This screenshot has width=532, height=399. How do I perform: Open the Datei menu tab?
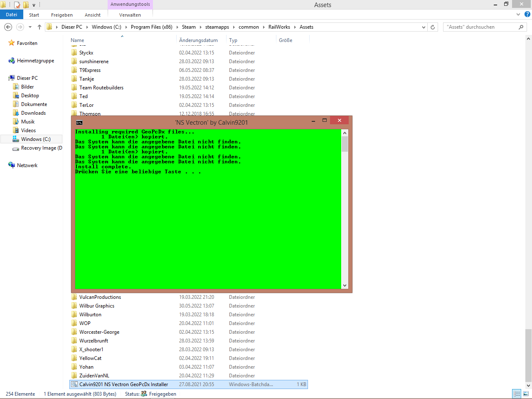tap(12, 15)
